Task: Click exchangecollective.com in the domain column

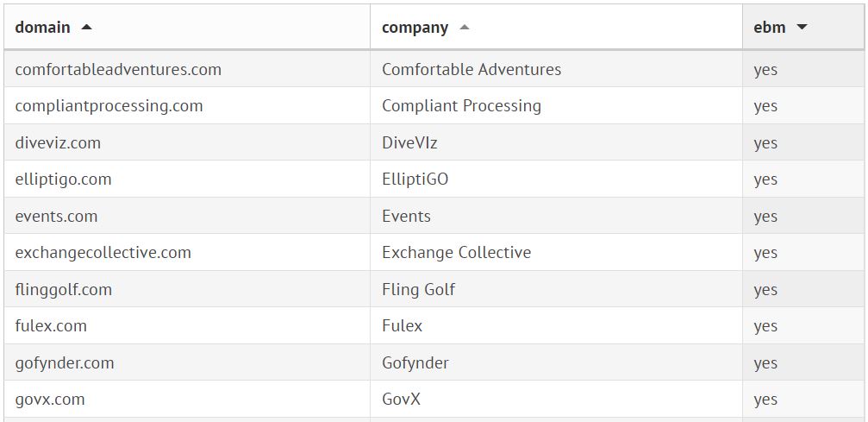Action: click(103, 253)
